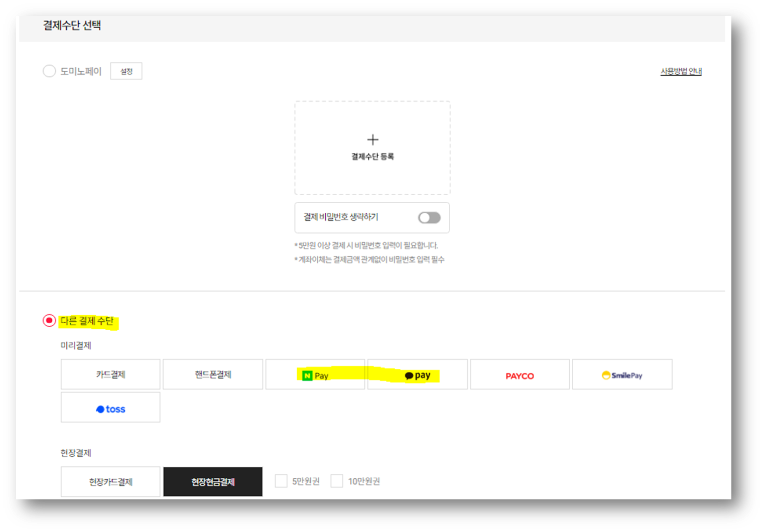764x532 pixels.
Task: Select Kakao pay payment icon
Action: [418, 375]
